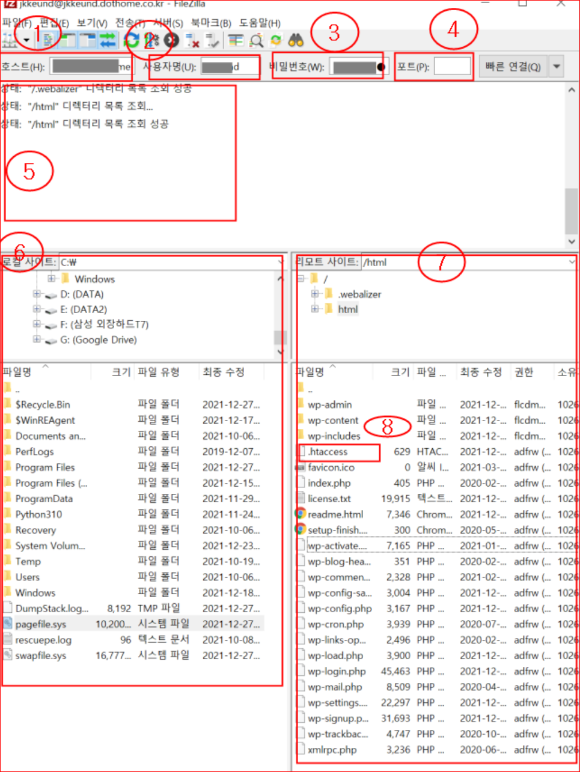Viewport: 580px width, 772px height.
Task: Open the 보기(V) menu
Action: (92, 23)
